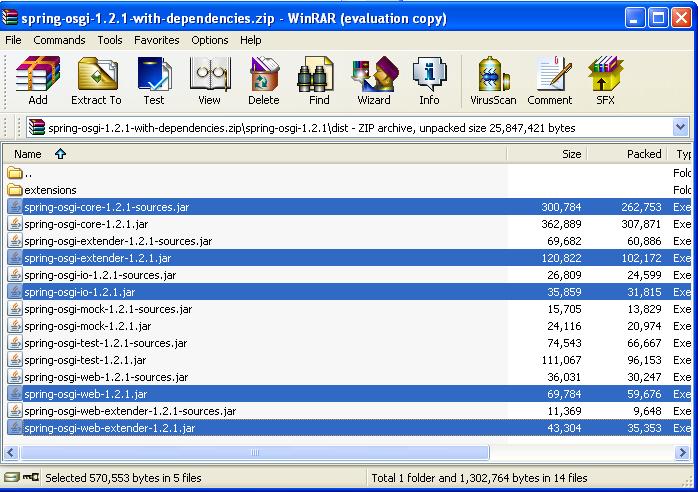
Task: Select spring-osgi-io-1.2.1.jar row
Action: [x=349, y=292]
